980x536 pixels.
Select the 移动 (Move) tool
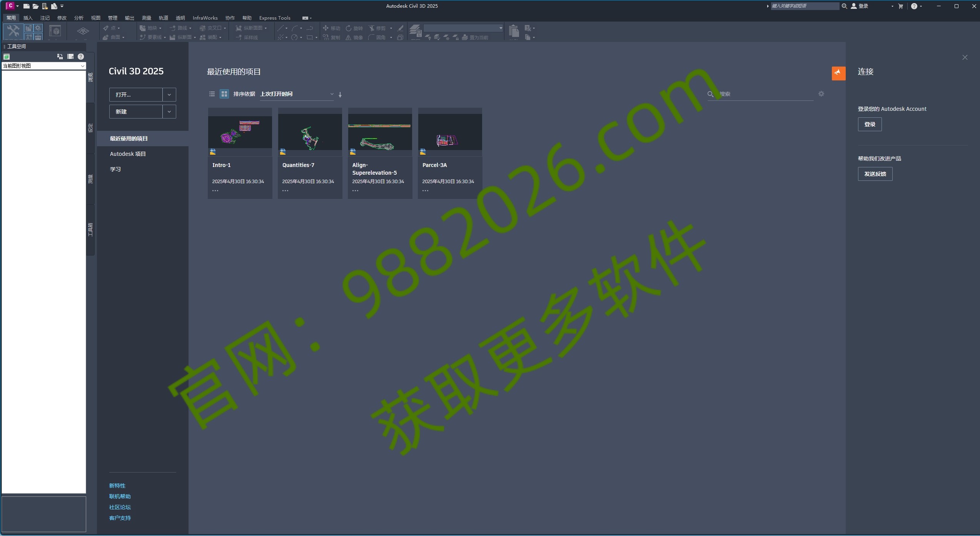click(331, 28)
